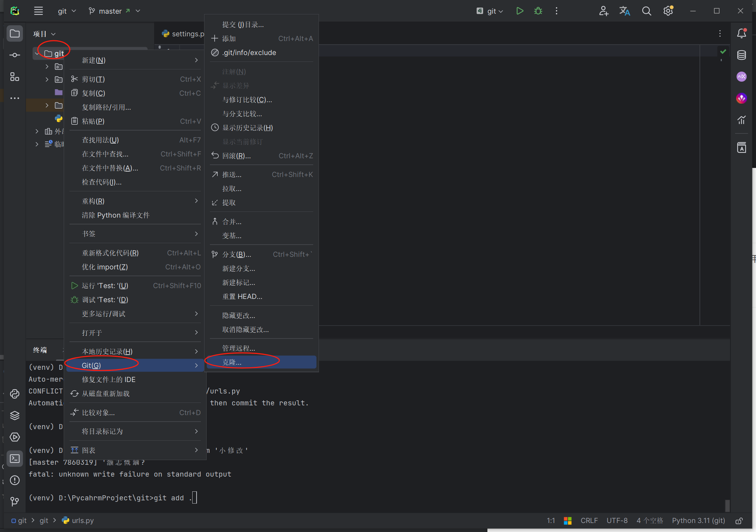Open the 重构(R) submenu

[x=135, y=201]
